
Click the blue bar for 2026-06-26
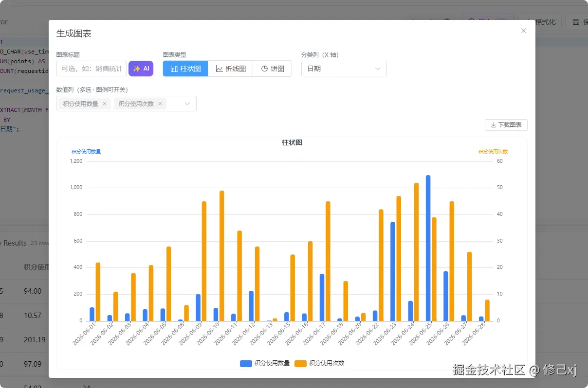446,296
